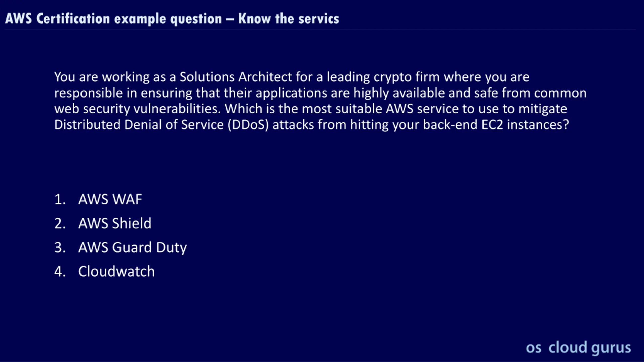Click the number 3. list marker
The height and width of the screenshot is (362, 644).
60,247
